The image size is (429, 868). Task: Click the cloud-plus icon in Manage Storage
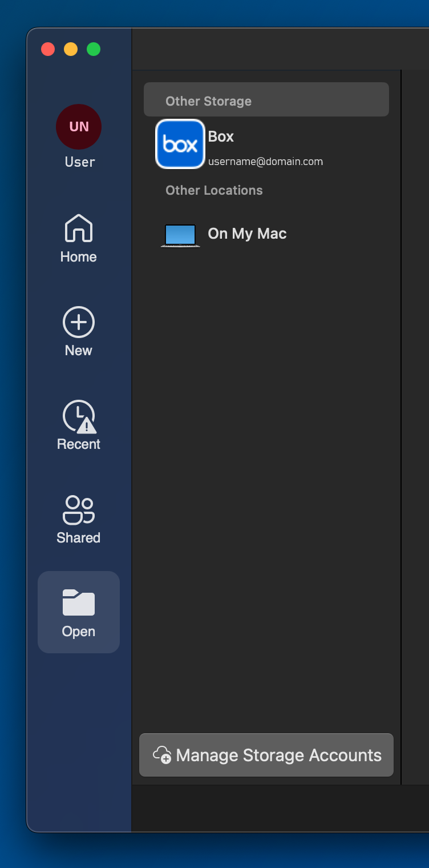click(162, 755)
